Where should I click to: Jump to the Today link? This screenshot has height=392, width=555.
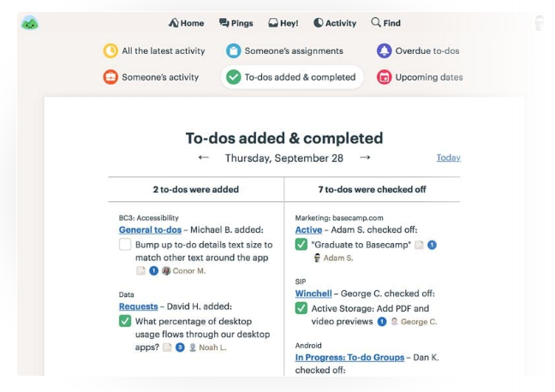click(449, 157)
